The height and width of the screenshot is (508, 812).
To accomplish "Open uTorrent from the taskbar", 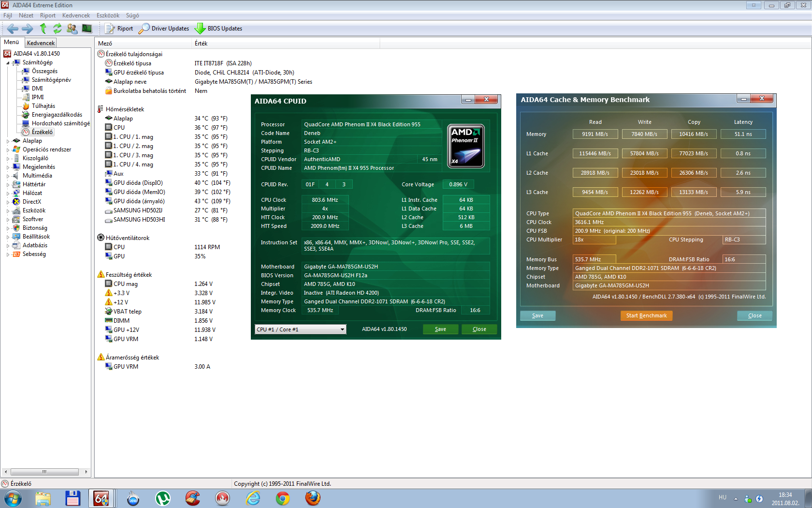I will pos(163,498).
